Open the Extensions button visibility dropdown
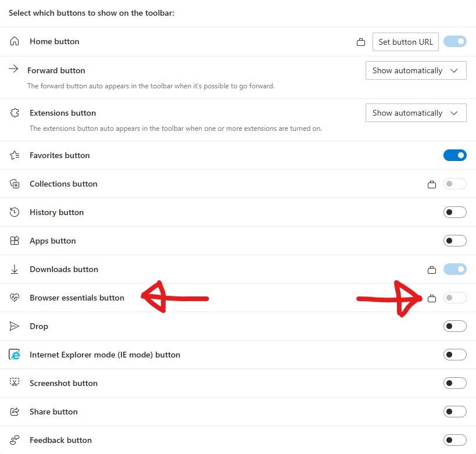Image resolution: width=476 pixels, height=454 pixels. pos(416,113)
